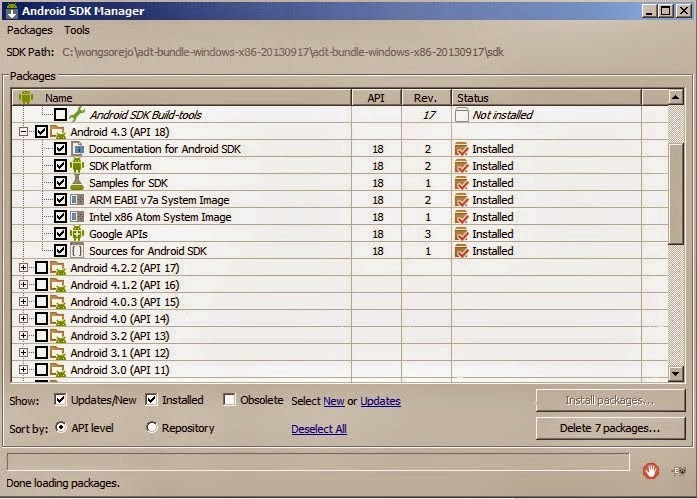Click the system image icon for Intel x86 Atom
Image resolution: width=697 pixels, height=499 pixels.
(x=77, y=217)
